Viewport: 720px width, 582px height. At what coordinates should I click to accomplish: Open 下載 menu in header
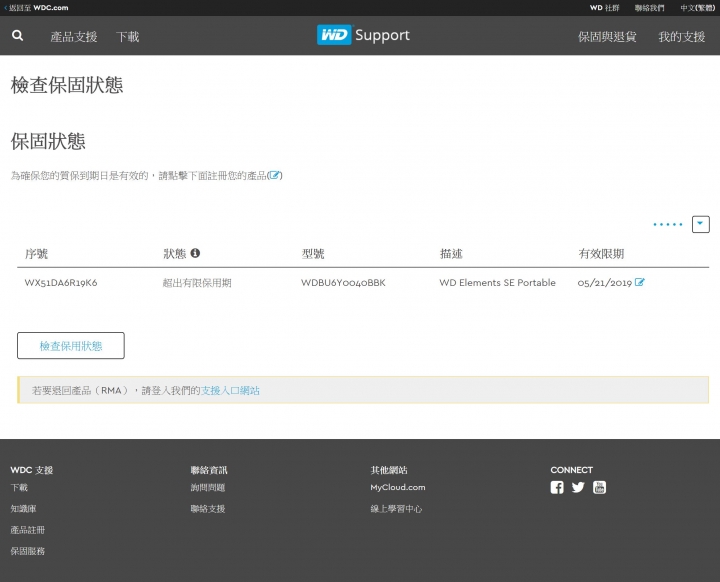(x=127, y=37)
